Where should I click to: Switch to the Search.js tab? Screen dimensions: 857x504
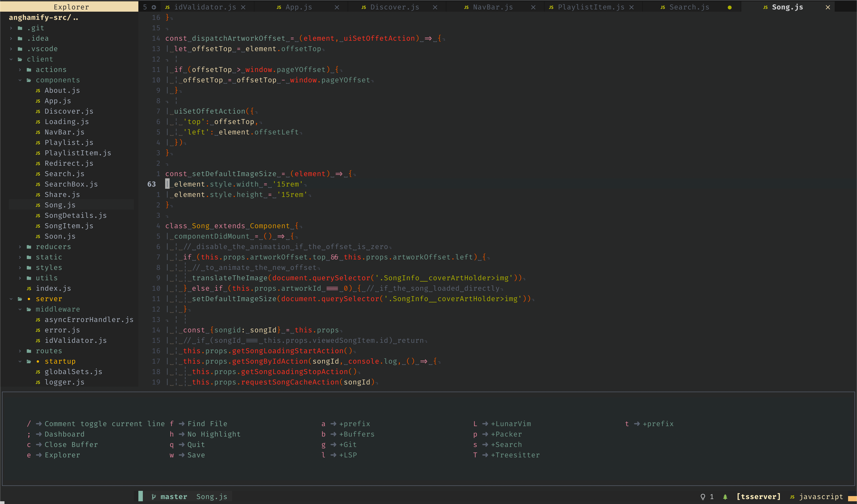tap(689, 7)
